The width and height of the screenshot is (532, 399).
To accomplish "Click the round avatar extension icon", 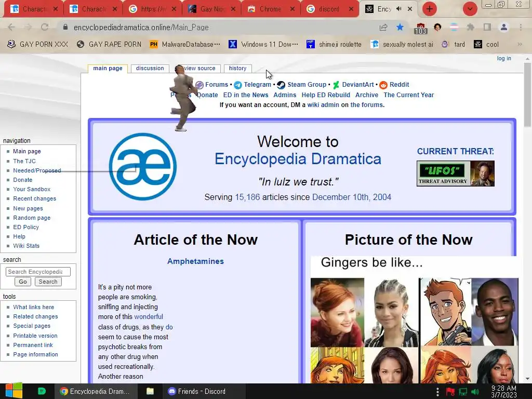I will click(x=437, y=27).
